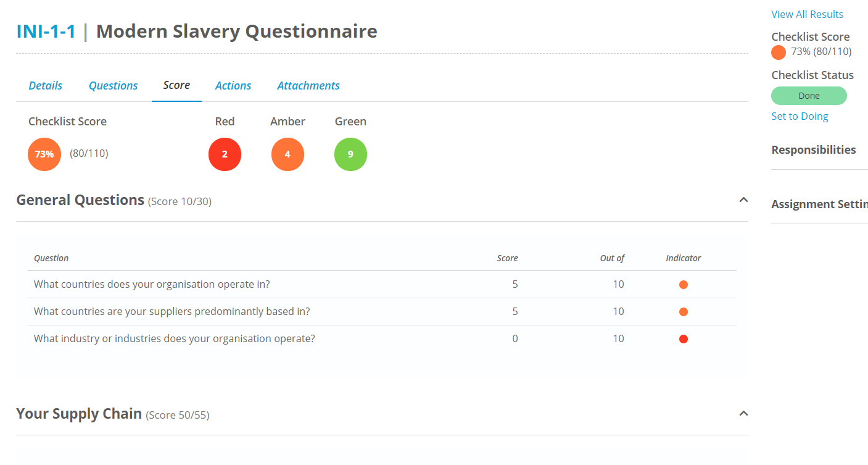Image resolution: width=868 pixels, height=465 pixels.
Task: Click the Green count badge showing 9
Action: coord(350,154)
